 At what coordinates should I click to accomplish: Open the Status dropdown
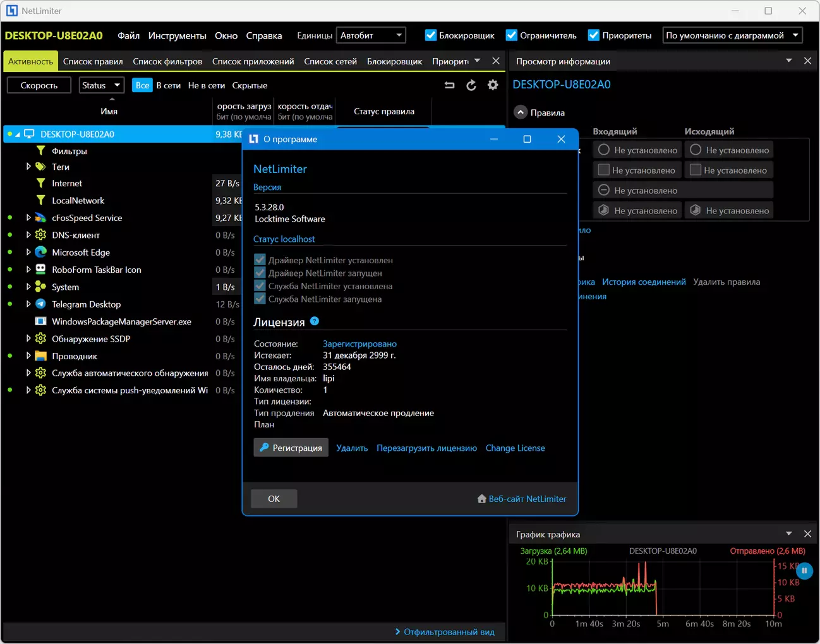coord(101,85)
